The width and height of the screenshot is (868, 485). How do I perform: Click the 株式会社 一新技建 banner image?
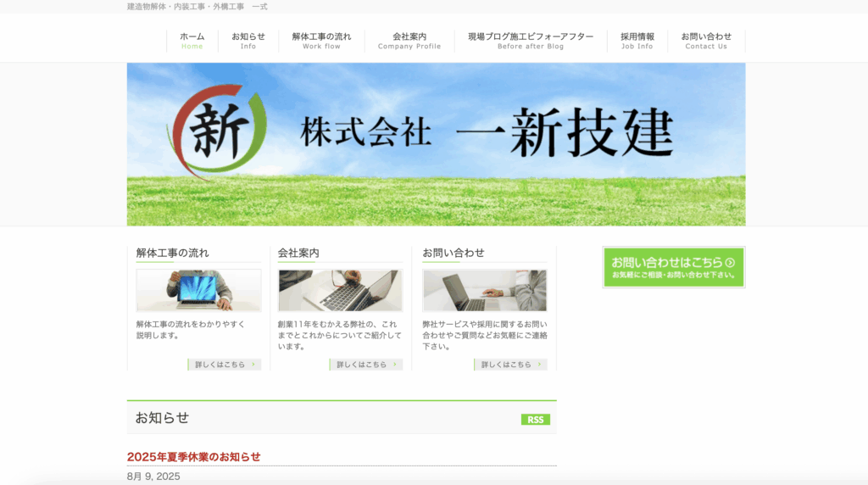click(437, 144)
